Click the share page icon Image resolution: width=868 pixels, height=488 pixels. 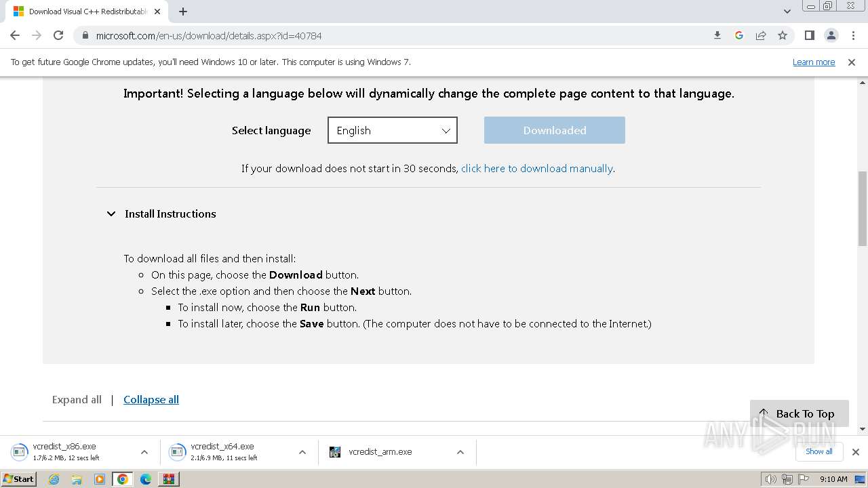point(761,35)
